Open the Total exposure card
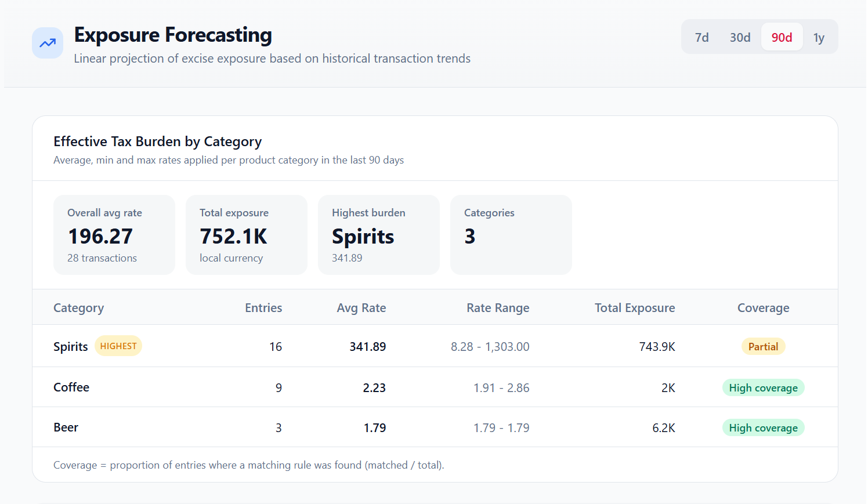 [247, 235]
